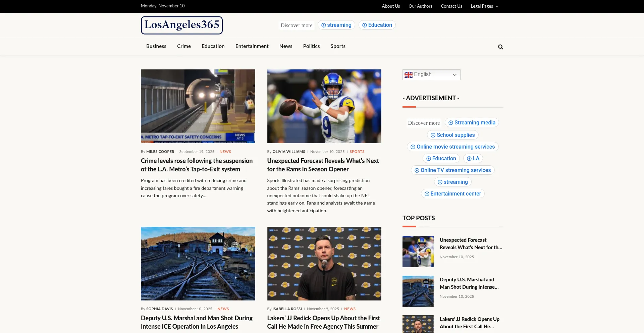The image size is (644, 333).
Task: Open the Contact Us link
Action: pos(451,6)
